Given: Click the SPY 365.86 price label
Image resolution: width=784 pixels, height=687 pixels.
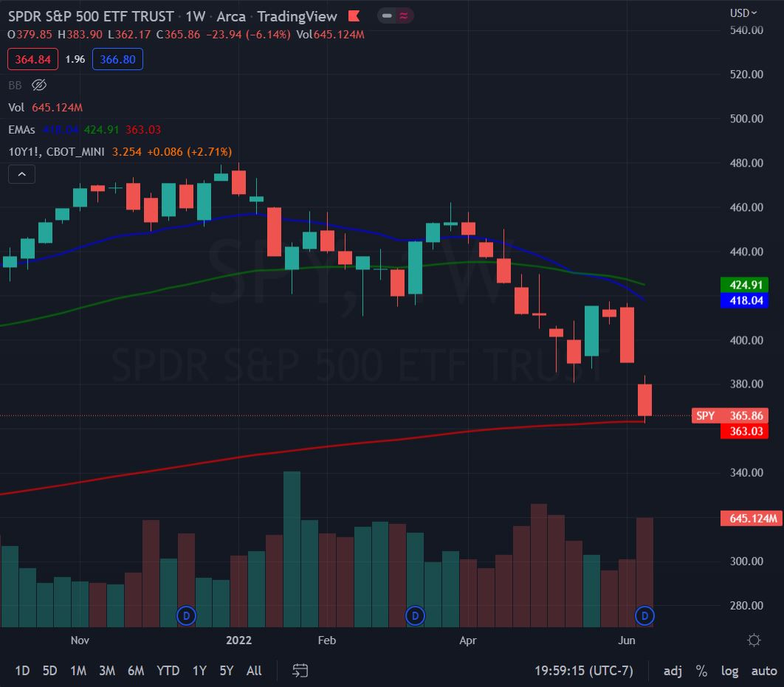Looking at the screenshot, I should pyautogui.click(x=730, y=415).
